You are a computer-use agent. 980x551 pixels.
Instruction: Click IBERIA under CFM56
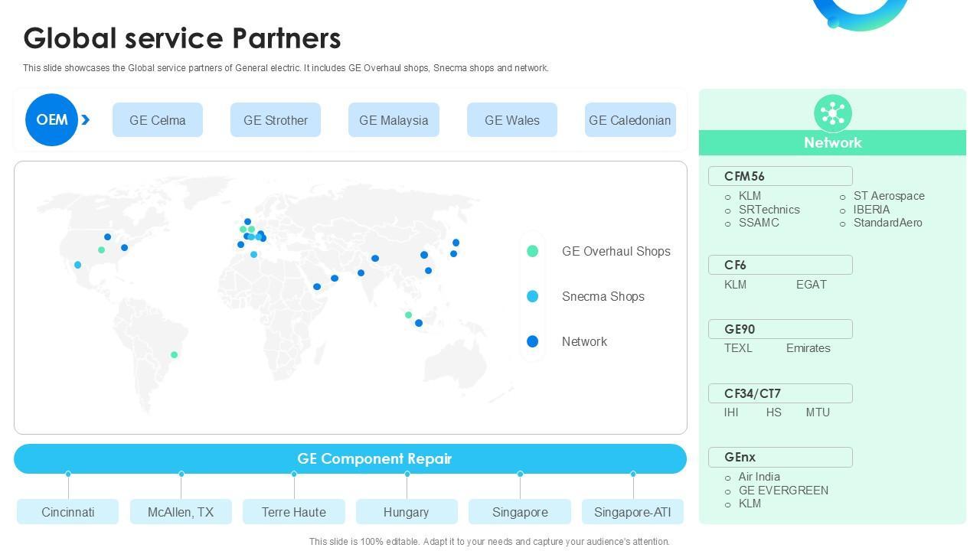(872, 210)
